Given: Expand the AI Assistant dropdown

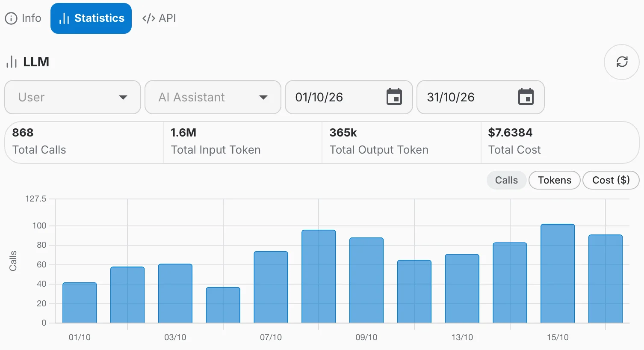Looking at the screenshot, I should click(x=213, y=97).
